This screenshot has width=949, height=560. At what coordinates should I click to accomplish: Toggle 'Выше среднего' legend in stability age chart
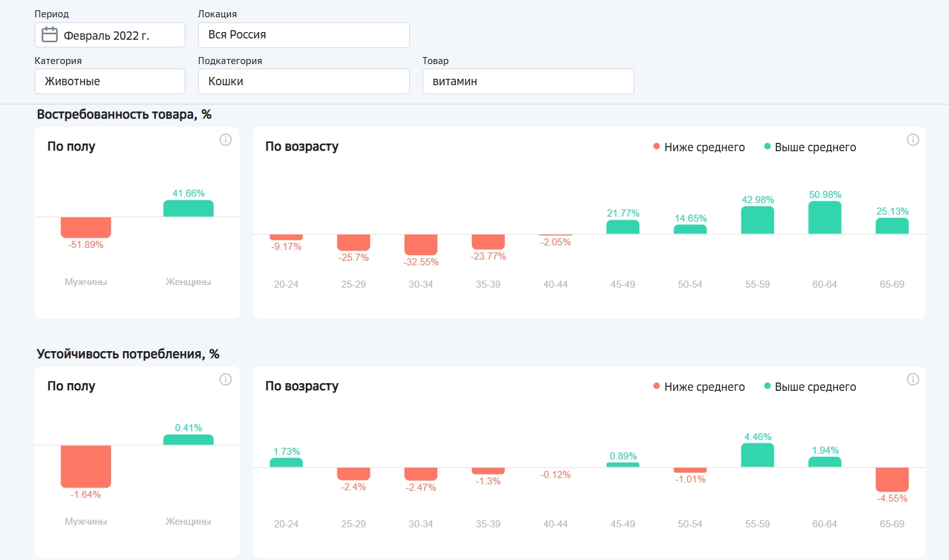point(810,387)
